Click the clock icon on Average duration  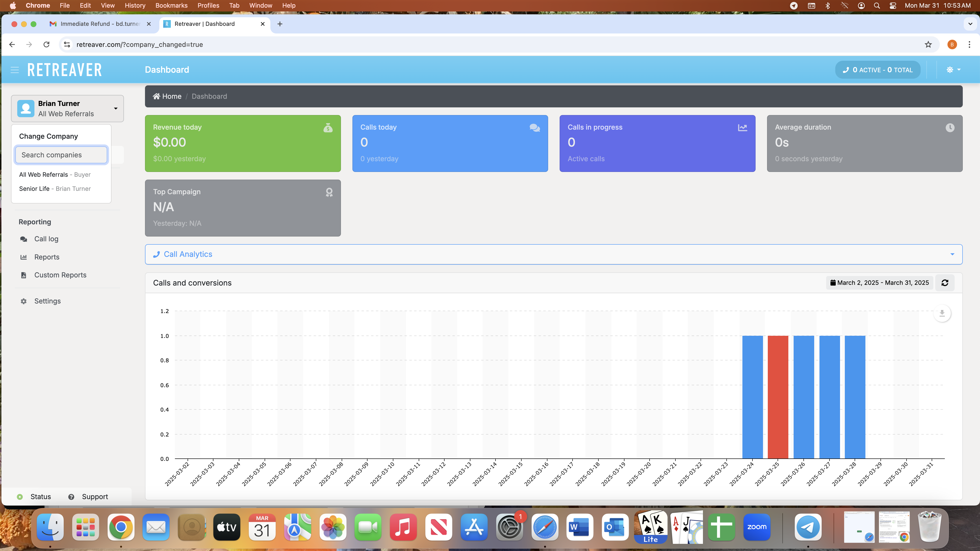click(x=950, y=128)
